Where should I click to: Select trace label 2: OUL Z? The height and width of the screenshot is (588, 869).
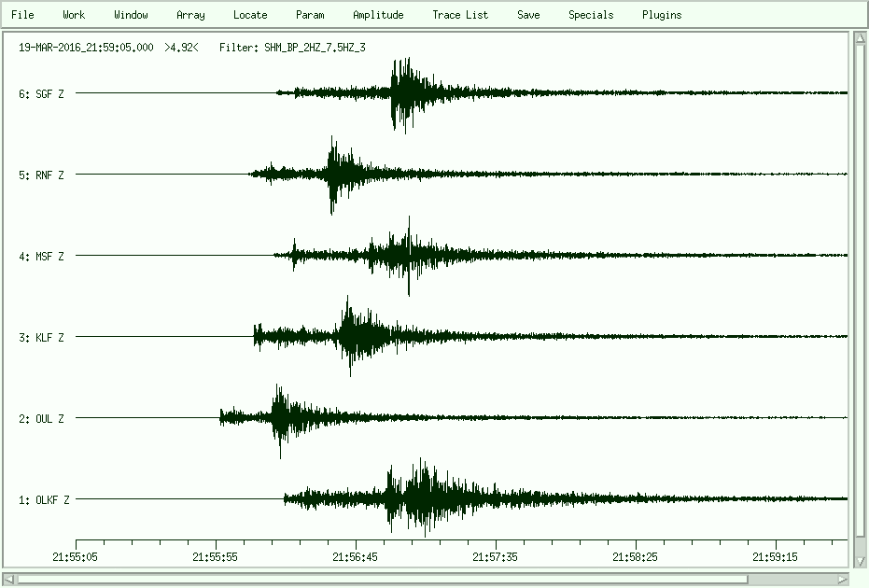pos(41,418)
